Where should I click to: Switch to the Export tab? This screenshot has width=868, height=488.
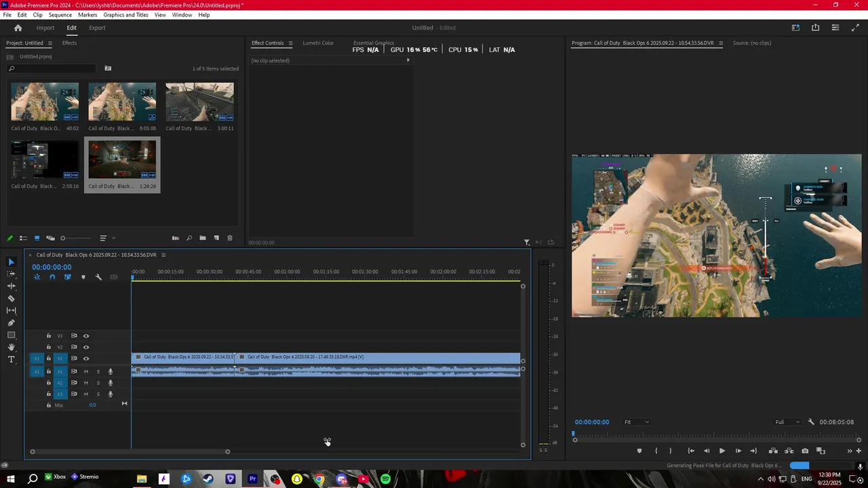(97, 28)
